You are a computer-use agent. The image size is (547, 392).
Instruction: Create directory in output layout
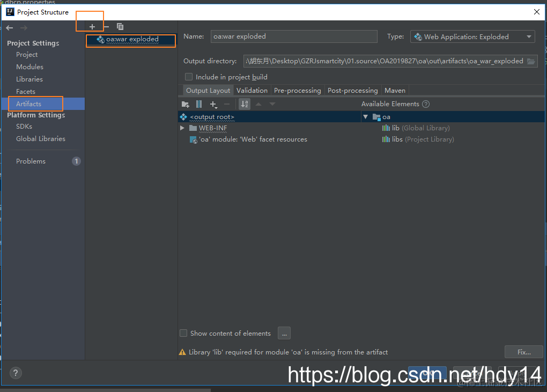click(x=185, y=104)
